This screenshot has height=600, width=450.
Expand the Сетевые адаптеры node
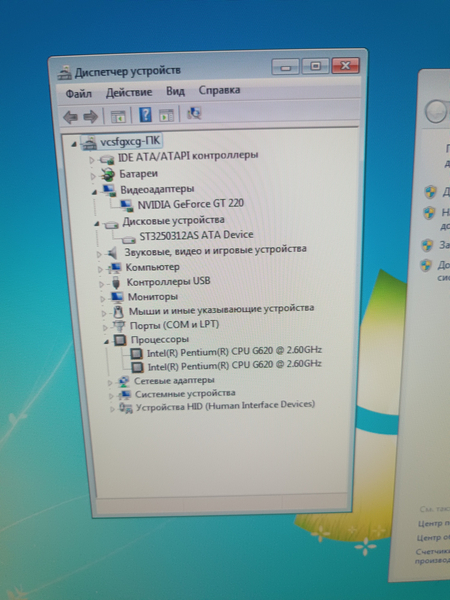tap(110, 382)
